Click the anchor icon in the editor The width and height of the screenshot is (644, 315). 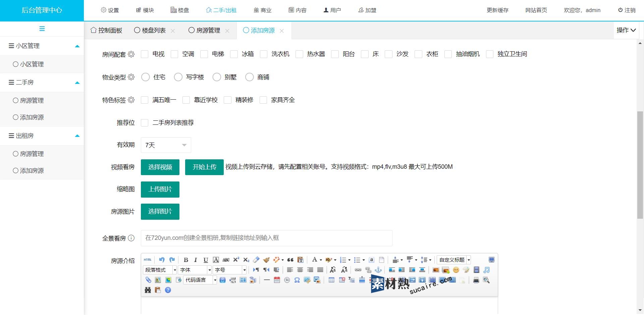coord(378,270)
